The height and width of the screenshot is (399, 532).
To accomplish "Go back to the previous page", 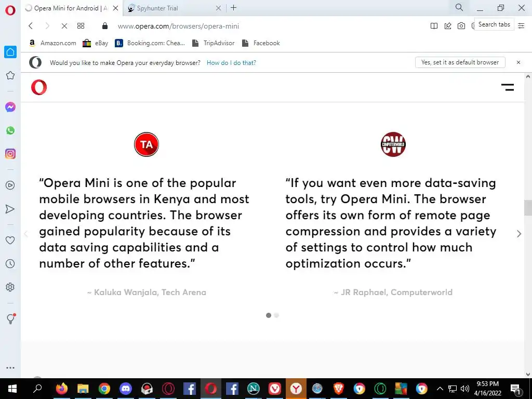I will [31, 26].
